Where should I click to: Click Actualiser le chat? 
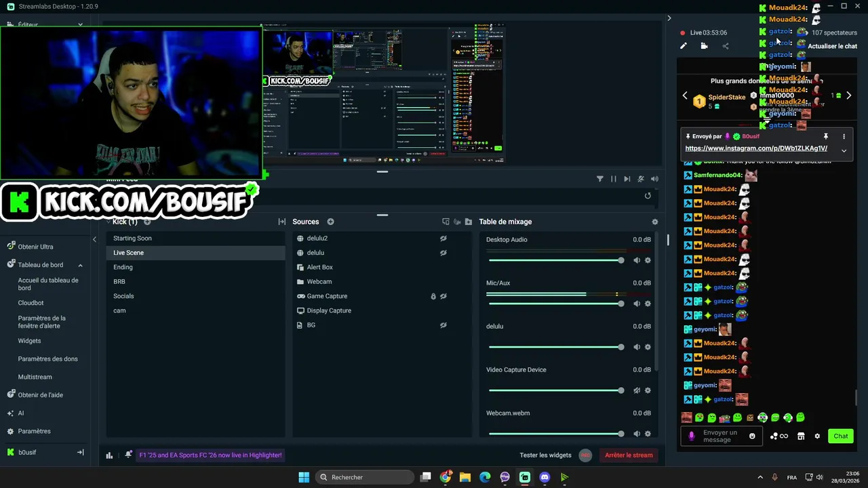(832, 46)
